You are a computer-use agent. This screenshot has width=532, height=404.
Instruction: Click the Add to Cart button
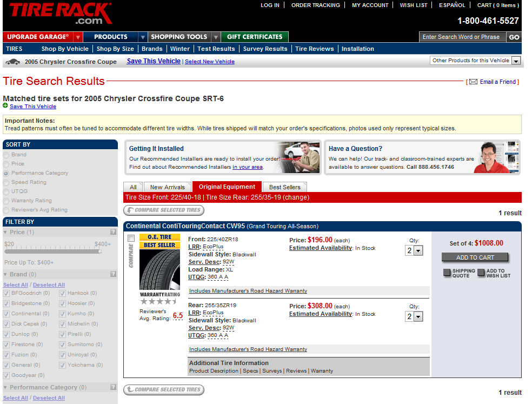click(x=475, y=257)
